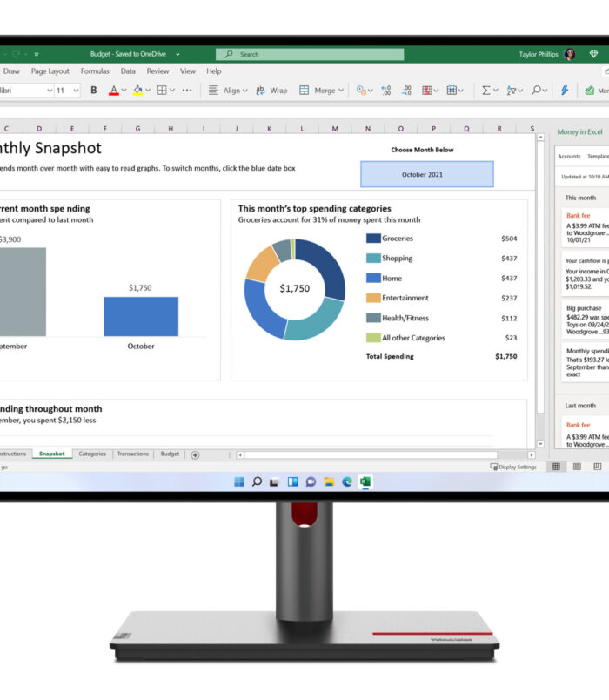Open the fill color dropdown arrow
The height and width of the screenshot is (700, 609).
148,91
